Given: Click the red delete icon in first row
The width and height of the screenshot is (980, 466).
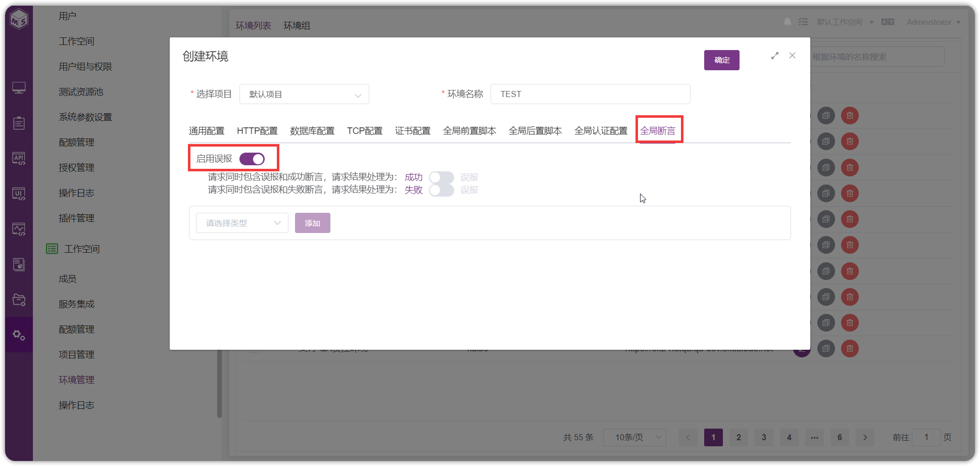Looking at the screenshot, I should pos(850,116).
